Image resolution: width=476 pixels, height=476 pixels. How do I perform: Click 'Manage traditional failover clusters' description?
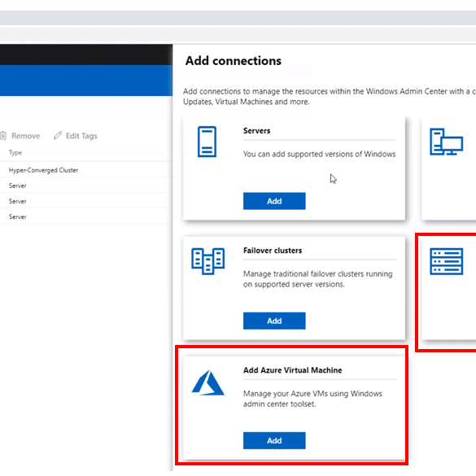coord(318,279)
